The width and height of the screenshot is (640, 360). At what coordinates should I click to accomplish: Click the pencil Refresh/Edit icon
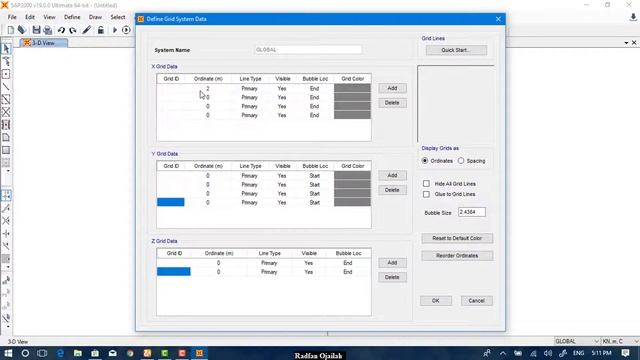tap(87, 30)
